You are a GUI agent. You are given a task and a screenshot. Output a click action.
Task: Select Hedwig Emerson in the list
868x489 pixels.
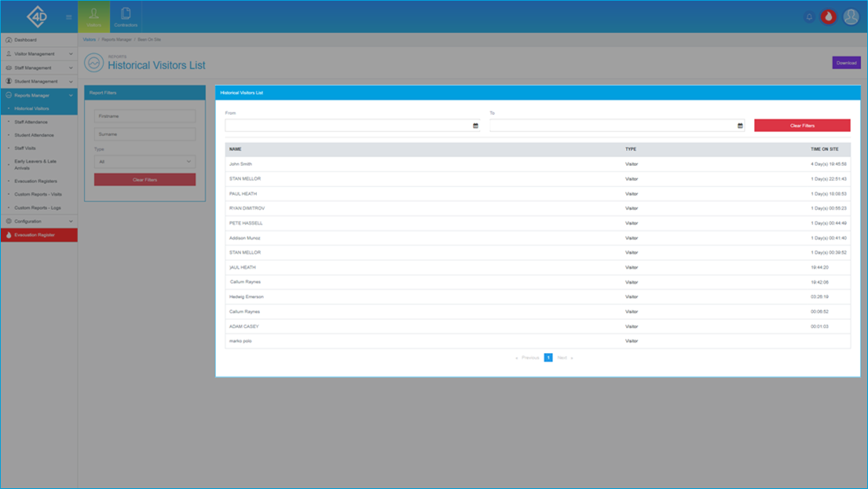tap(247, 297)
